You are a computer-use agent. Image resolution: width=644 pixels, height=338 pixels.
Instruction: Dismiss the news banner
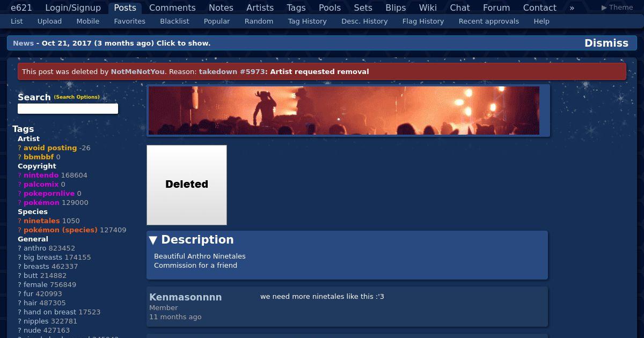click(x=606, y=43)
